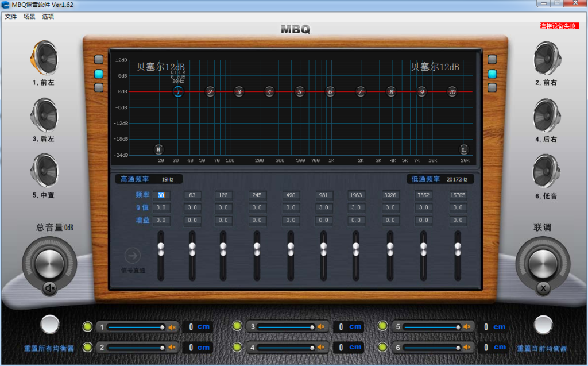Click the channel 4 volume slider

(x=286, y=348)
